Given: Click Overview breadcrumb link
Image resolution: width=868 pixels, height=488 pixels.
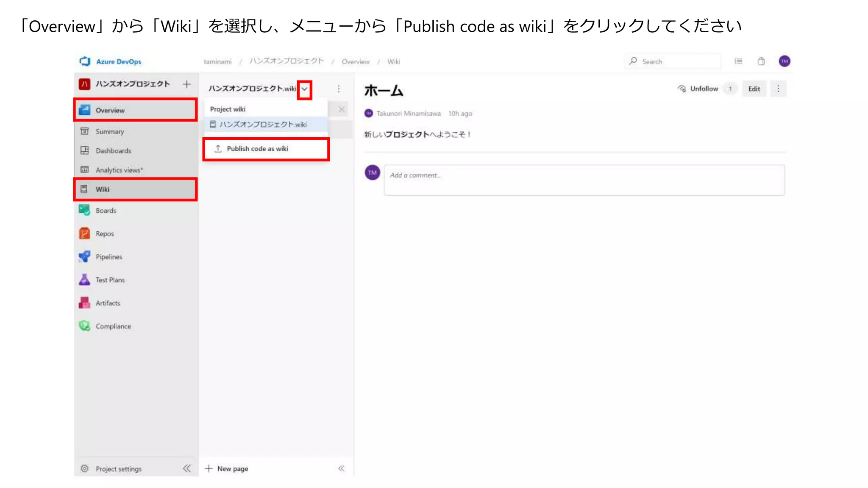Looking at the screenshot, I should coord(356,62).
